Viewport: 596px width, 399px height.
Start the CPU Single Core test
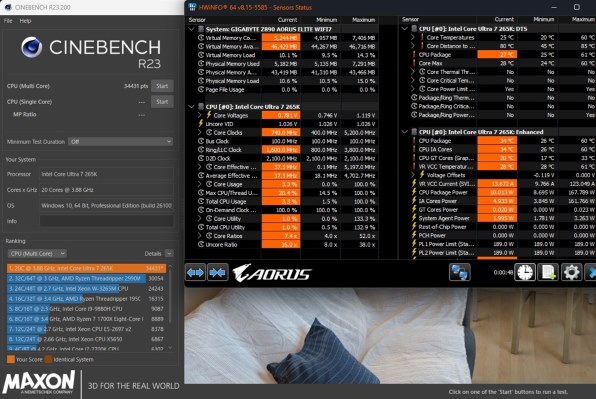(x=162, y=102)
